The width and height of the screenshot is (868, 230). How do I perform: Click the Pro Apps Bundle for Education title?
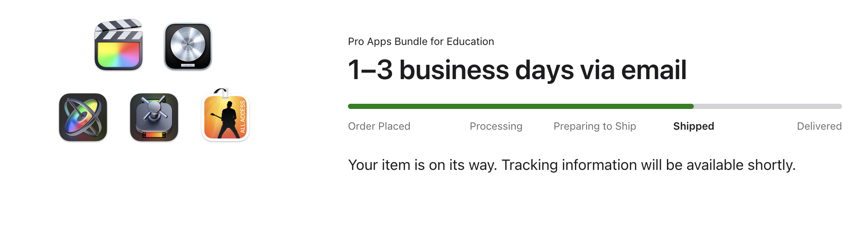click(x=421, y=42)
